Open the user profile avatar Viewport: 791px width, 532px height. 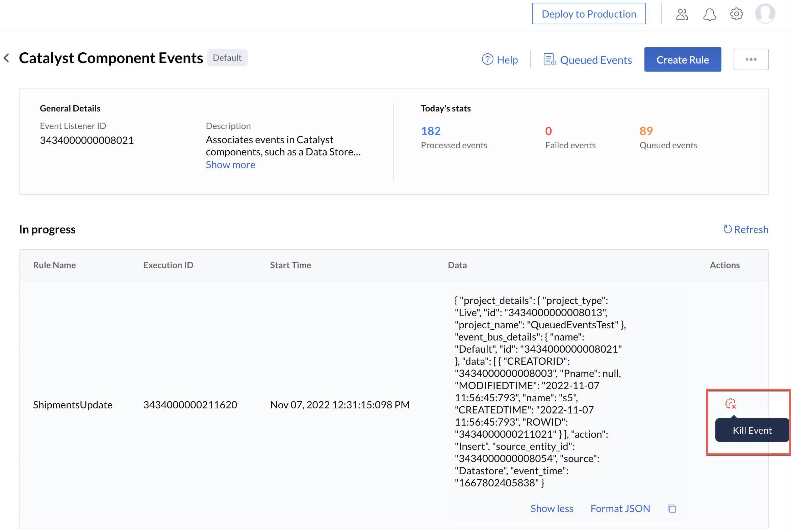click(765, 14)
